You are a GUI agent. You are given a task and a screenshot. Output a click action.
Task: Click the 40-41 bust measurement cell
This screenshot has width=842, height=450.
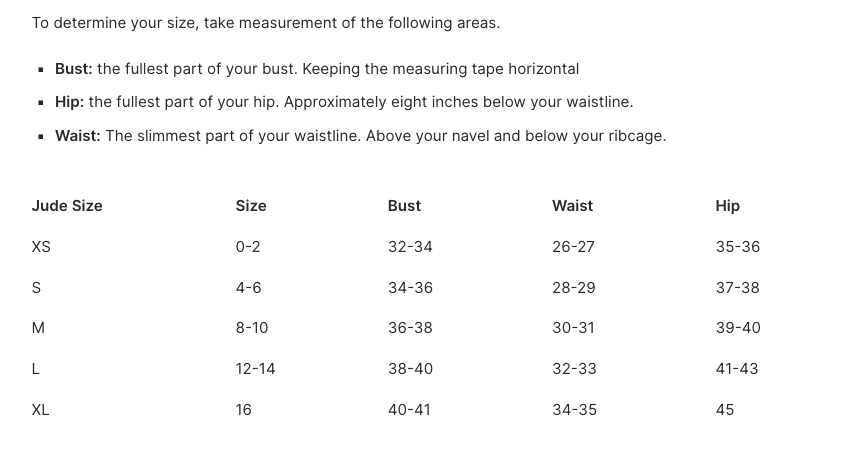[x=409, y=410]
